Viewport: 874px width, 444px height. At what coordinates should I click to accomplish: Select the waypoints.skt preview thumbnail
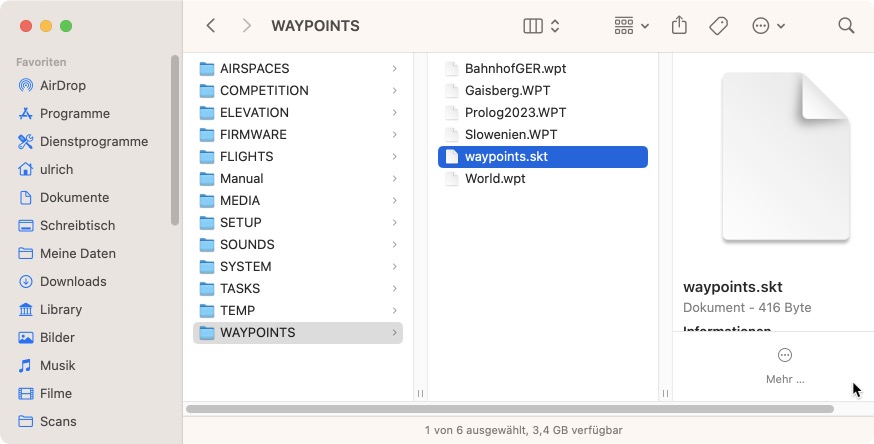785,157
